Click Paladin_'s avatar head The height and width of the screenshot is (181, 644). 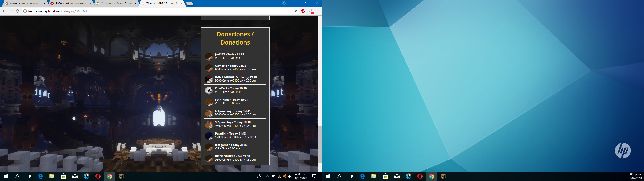click(x=209, y=136)
